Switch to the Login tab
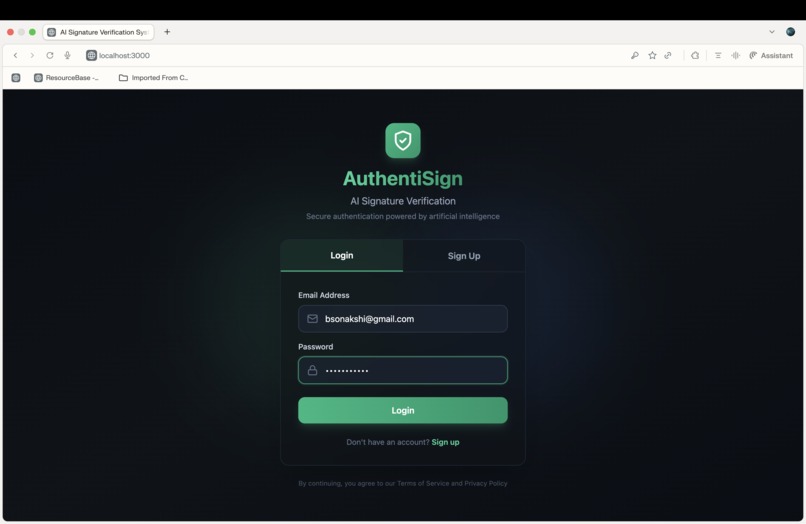Image resolution: width=806 pixels, height=524 pixels. point(342,256)
